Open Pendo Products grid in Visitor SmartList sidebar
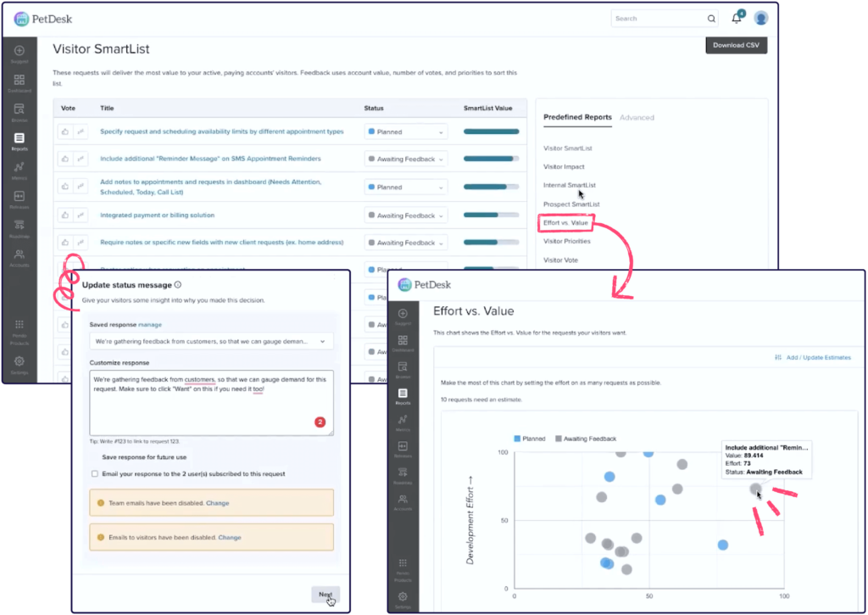Image resolution: width=868 pixels, height=615 pixels. pyautogui.click(x=19, y=332)
